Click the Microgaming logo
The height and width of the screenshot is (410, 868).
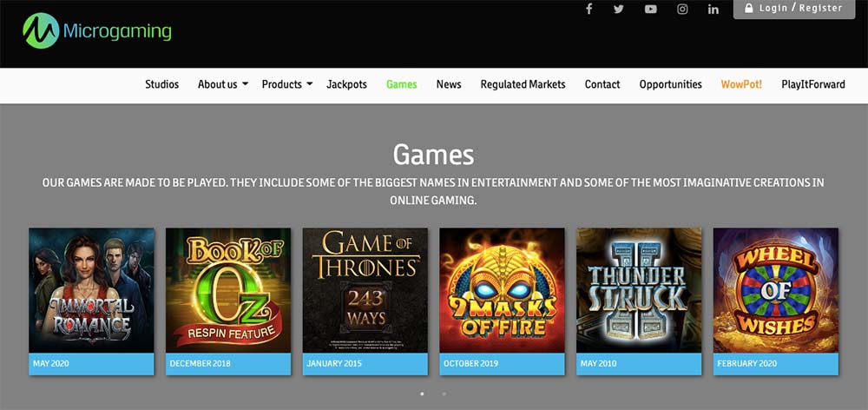tap(97, 30)
